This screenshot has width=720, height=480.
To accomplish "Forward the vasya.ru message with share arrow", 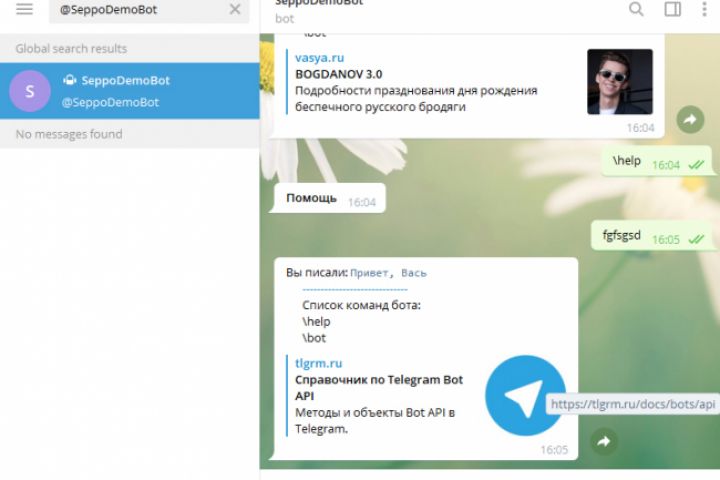I will [690, 120].
